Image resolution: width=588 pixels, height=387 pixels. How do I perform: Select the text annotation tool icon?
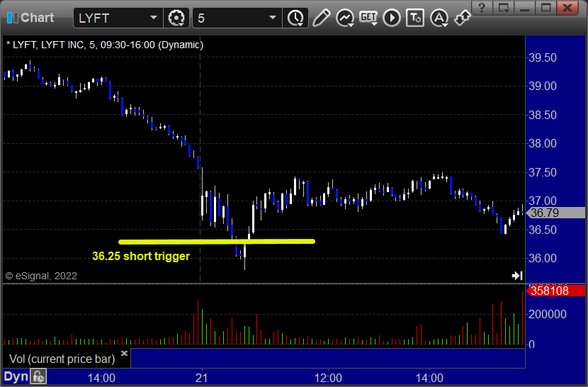415,18
